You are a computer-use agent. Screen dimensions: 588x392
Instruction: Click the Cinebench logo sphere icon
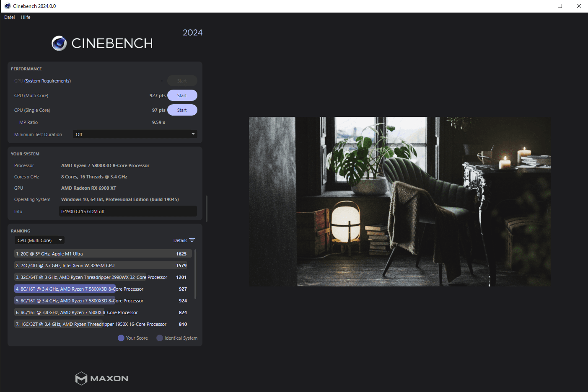point(59,43)
